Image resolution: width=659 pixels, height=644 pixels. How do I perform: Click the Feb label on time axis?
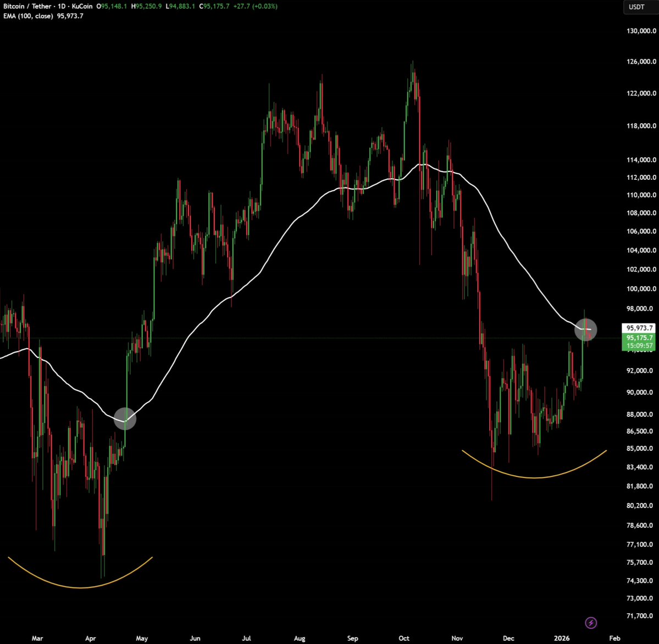click(x=614, y=638)
